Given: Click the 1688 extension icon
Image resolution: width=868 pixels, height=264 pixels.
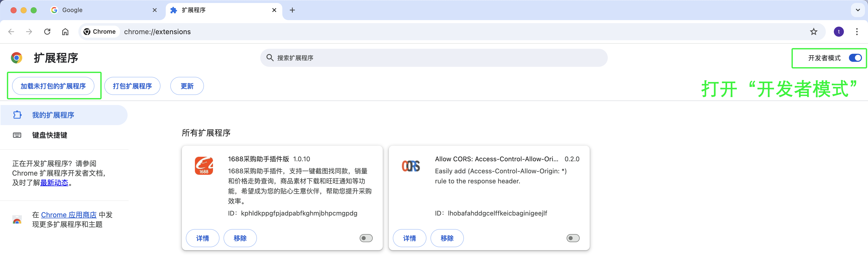Looking at the screenshot, I should pos(204,166).
